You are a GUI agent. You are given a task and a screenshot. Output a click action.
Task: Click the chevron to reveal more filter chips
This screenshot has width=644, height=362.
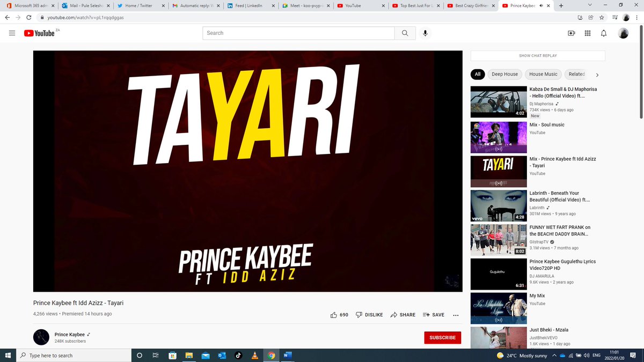pyautogui.click(x=596, y=74)
